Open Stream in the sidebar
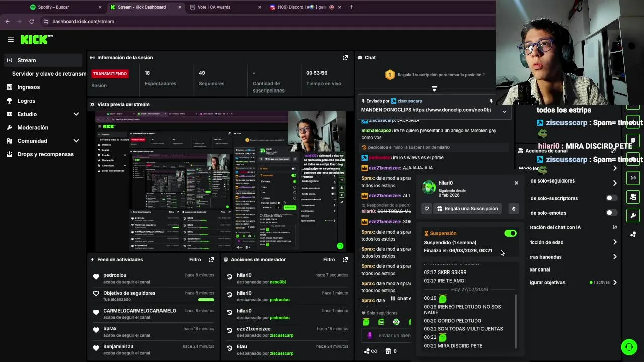Viewport: 644px width, 362px height. (43, 60)
